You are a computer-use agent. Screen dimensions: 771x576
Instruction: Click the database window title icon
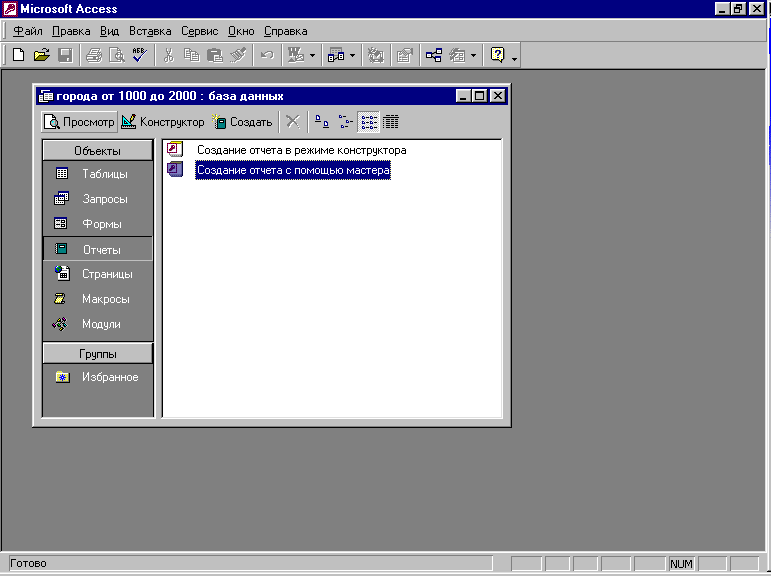tap(46, 95)
